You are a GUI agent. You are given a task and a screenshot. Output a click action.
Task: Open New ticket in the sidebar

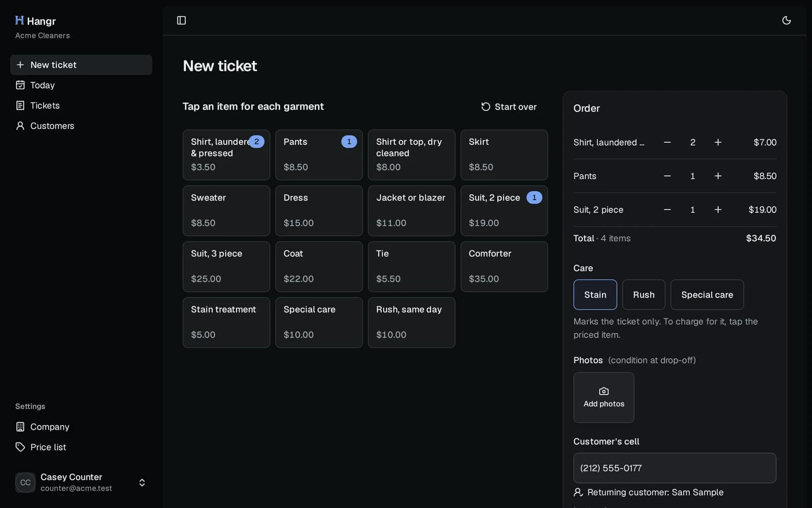tap(81, 65)
